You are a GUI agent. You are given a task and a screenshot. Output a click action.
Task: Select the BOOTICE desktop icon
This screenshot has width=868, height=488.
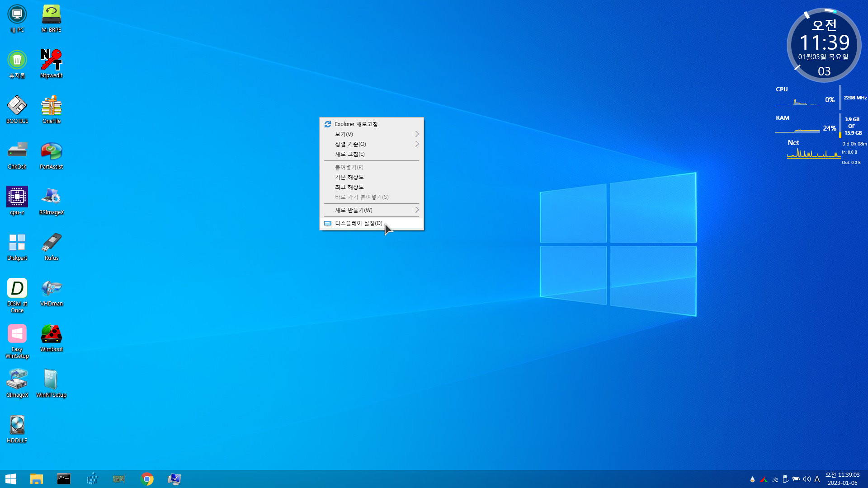[x=17, y=110]
